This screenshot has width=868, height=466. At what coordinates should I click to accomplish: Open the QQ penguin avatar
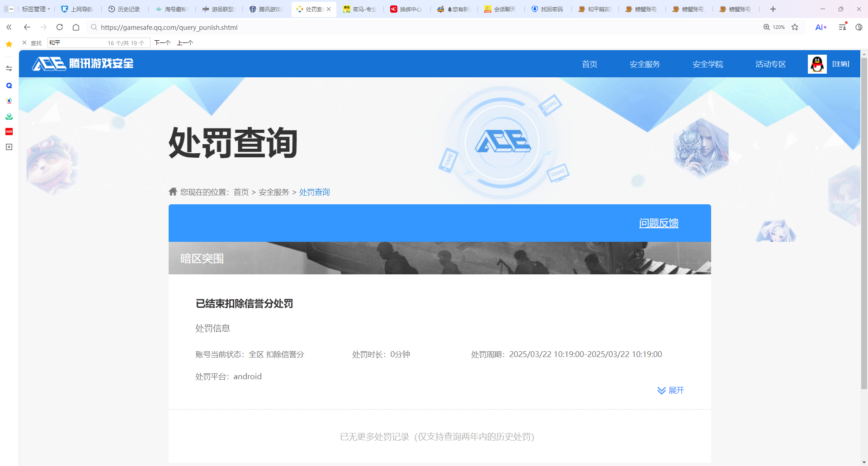point(817,64)
